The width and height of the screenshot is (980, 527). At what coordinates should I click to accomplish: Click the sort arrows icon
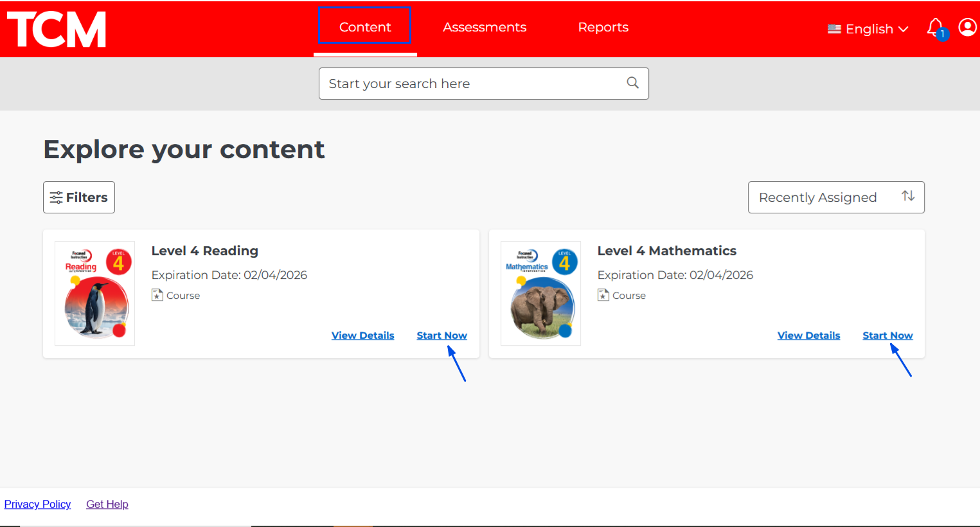(907, 196)
